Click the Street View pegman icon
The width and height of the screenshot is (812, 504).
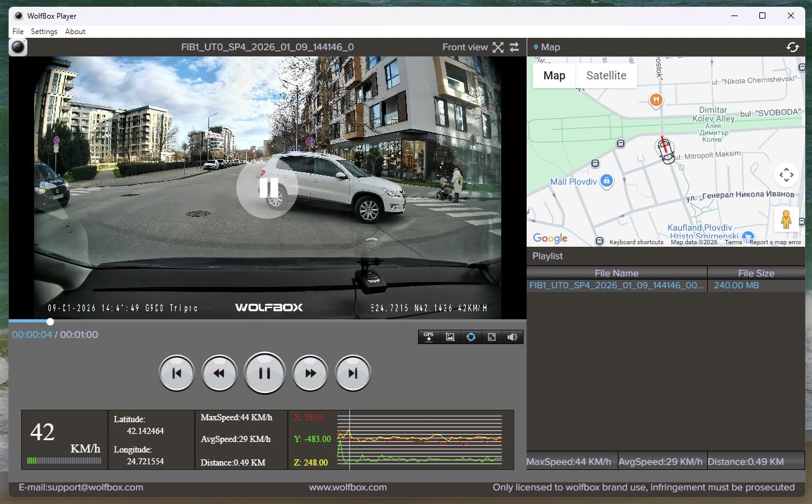click(x=786, y=219)
